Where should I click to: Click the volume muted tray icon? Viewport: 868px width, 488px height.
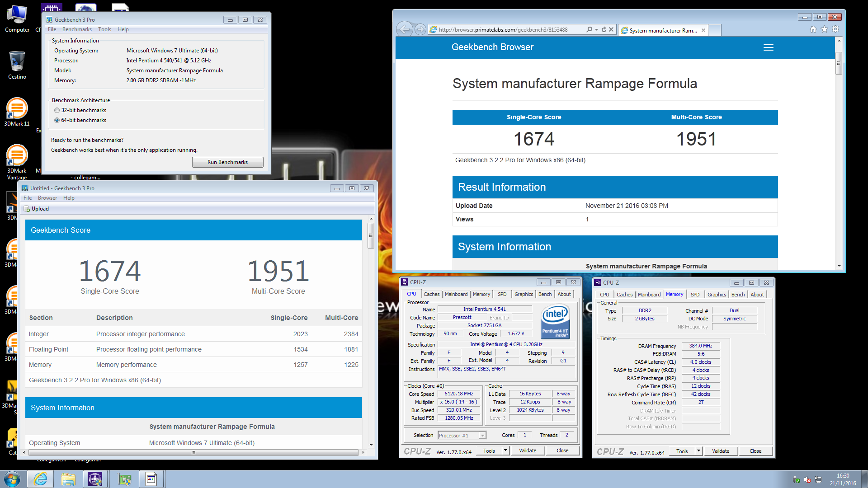coord(807,480)
